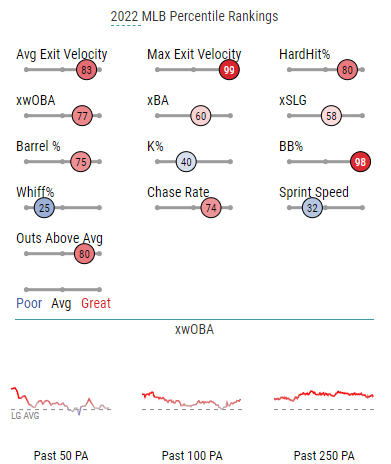Select the BB% 98 percentile bubble
The image size is (391, 464).
(x=360, y=162)
